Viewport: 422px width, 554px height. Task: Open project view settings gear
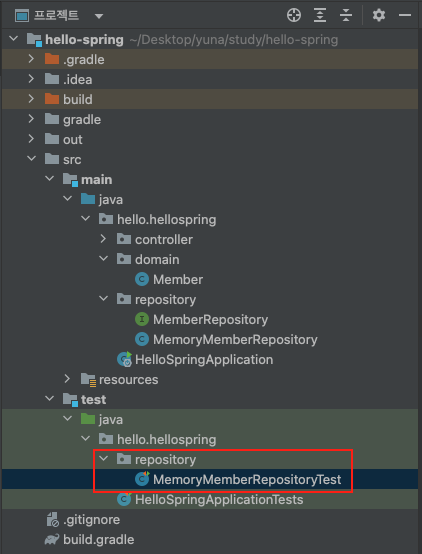379,16
